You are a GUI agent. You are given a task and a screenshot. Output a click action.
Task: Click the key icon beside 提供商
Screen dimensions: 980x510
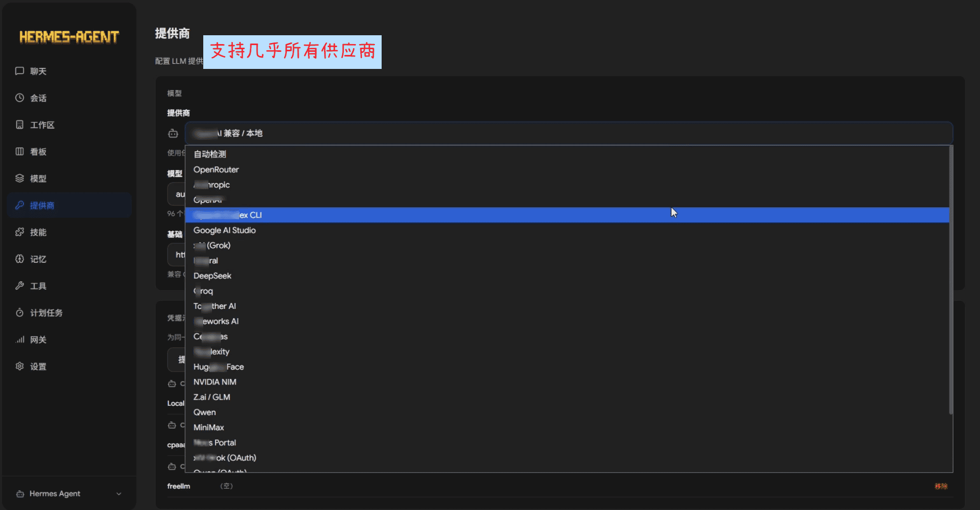click(20, 205)
